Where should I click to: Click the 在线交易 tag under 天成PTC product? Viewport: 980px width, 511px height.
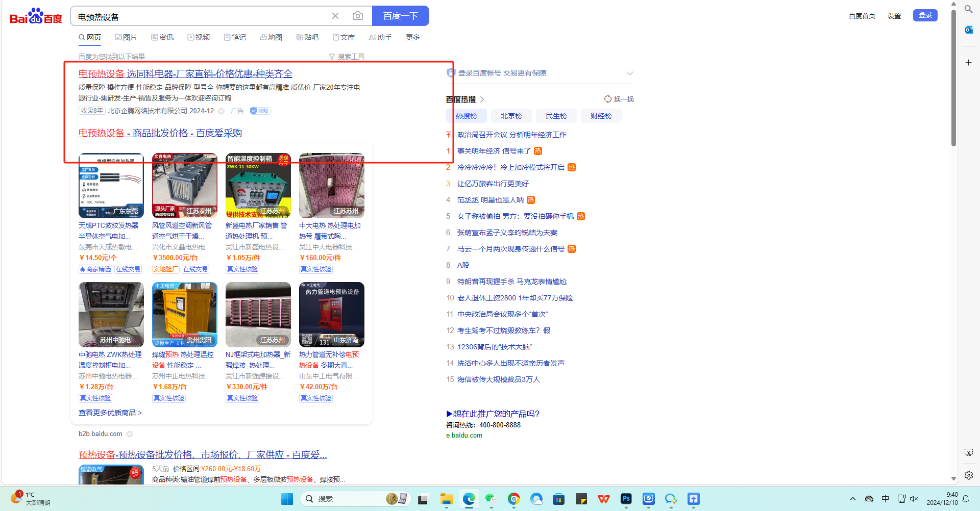128,269
